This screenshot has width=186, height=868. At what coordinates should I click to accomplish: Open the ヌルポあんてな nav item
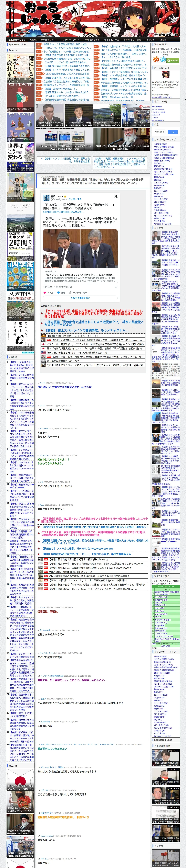coord(111,40)
